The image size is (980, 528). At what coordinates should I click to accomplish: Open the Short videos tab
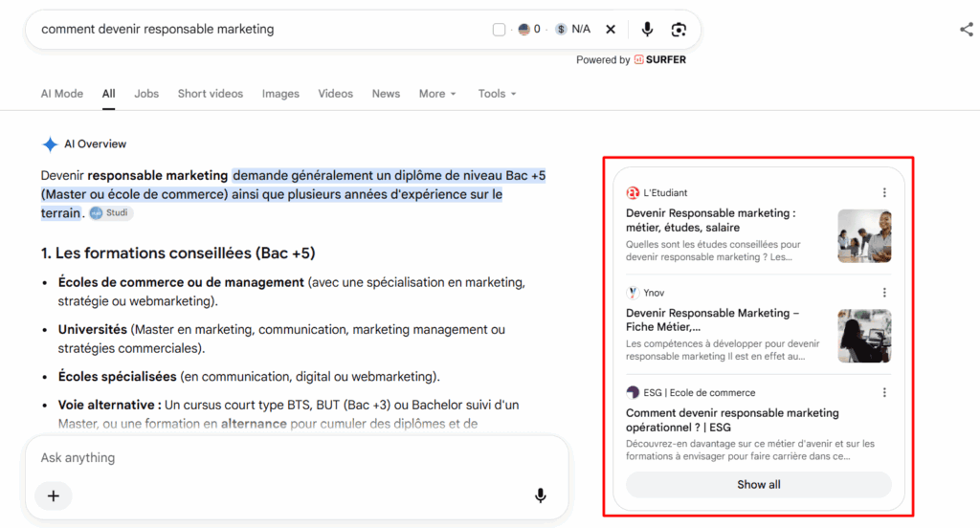(x=210, y=94)
